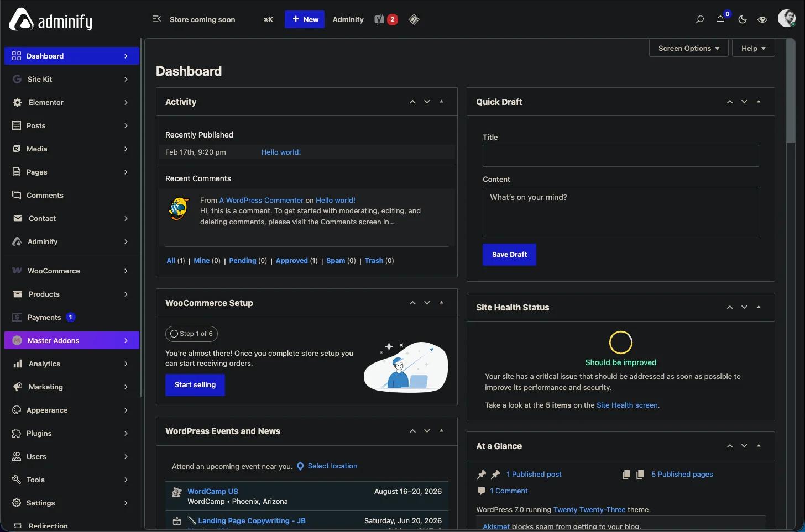805x532 pixels.
Task: Click the ⌘K command shortcut icon
Action: (x=268, y=19)
